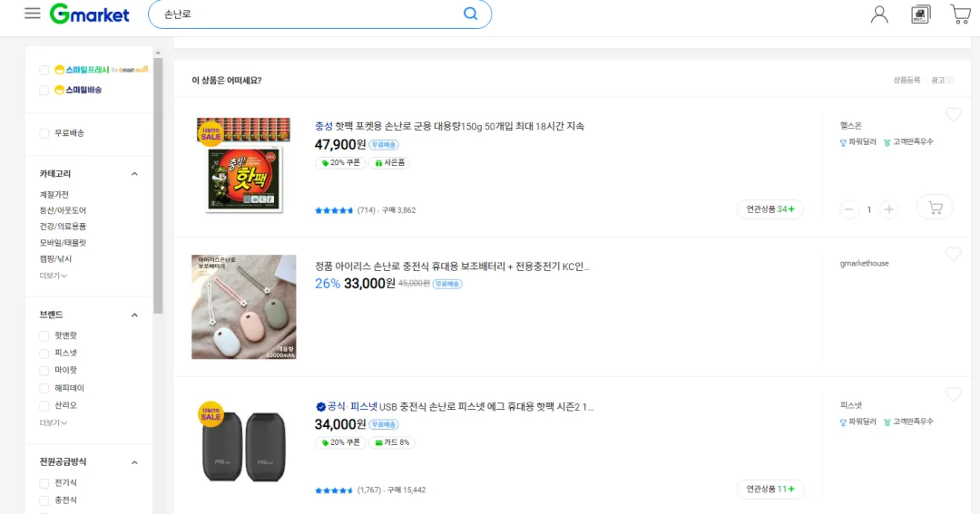980x514 pixels.
Task: Select 계절가전 category
Action: click(54, 195)
